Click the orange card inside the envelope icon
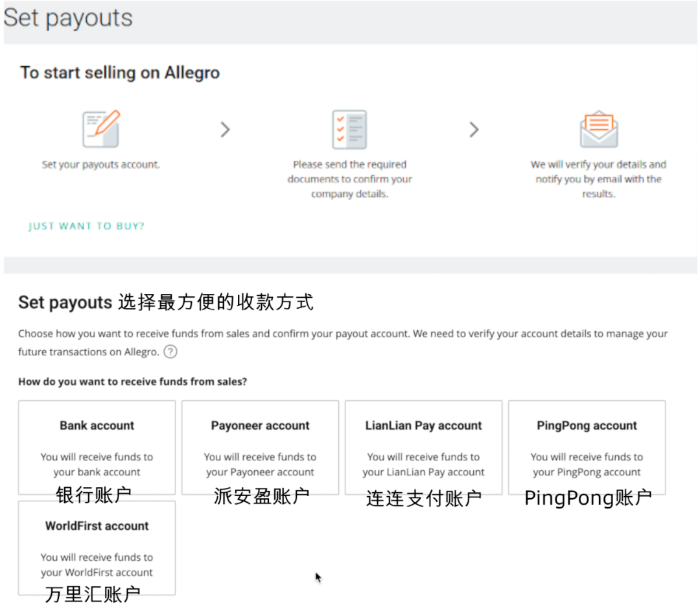 [x=598, y=123]
